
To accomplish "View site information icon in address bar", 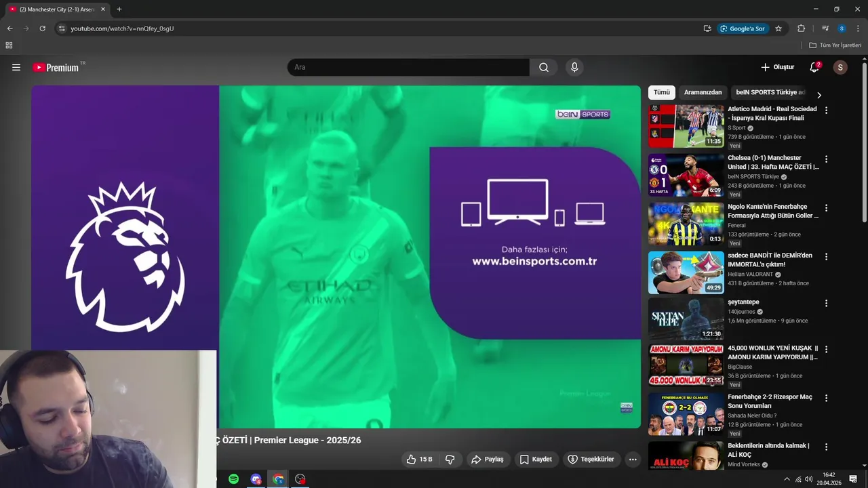I will coord(62,28).
